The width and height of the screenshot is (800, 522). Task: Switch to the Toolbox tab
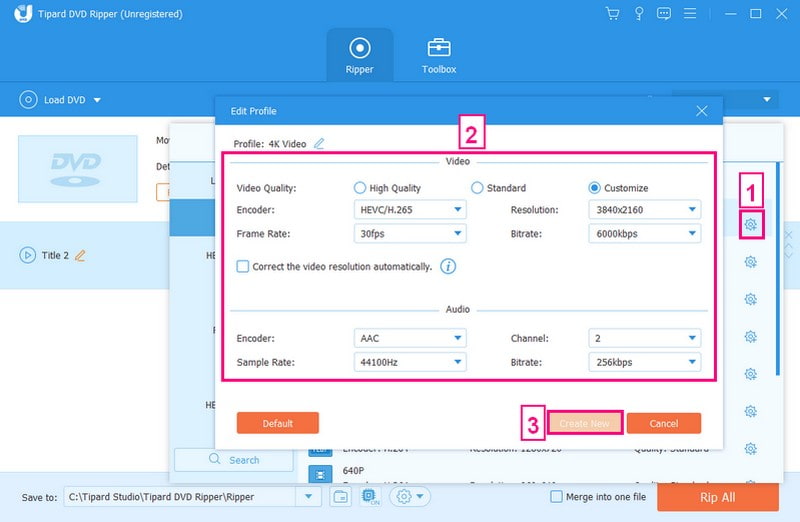coord(439,55)
